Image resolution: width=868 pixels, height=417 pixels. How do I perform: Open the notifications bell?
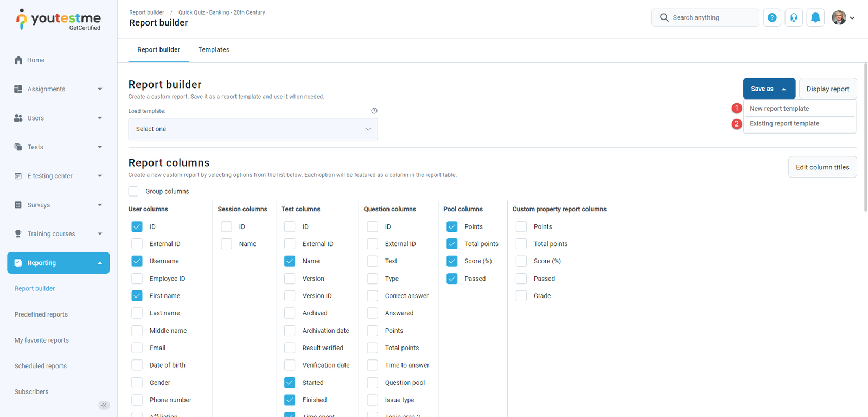815,18
